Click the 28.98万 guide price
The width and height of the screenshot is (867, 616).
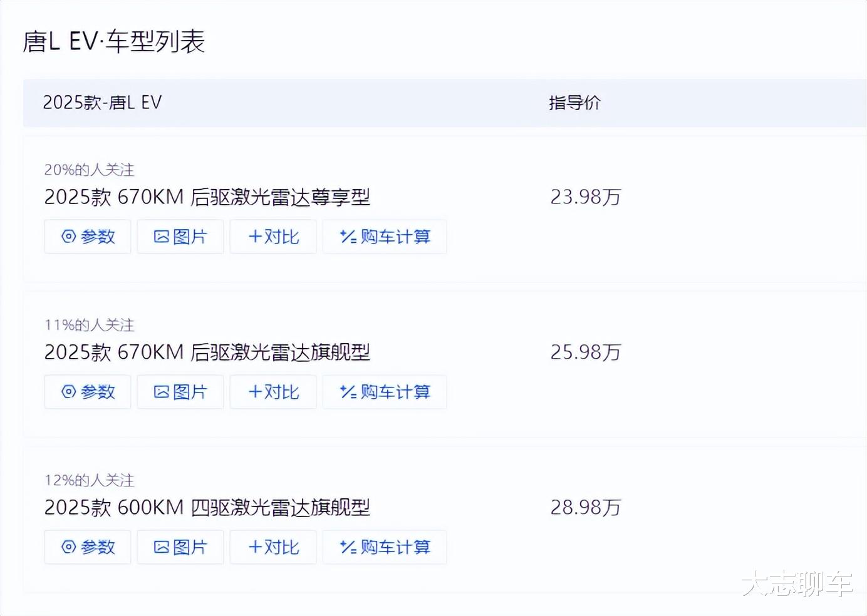pyautogui.click(x=585, y=508)
